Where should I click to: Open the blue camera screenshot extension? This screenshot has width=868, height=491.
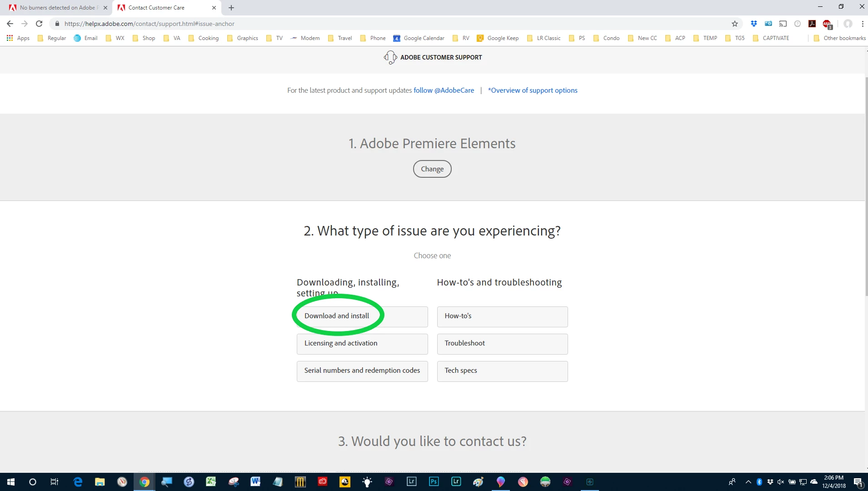pos(768,24)
